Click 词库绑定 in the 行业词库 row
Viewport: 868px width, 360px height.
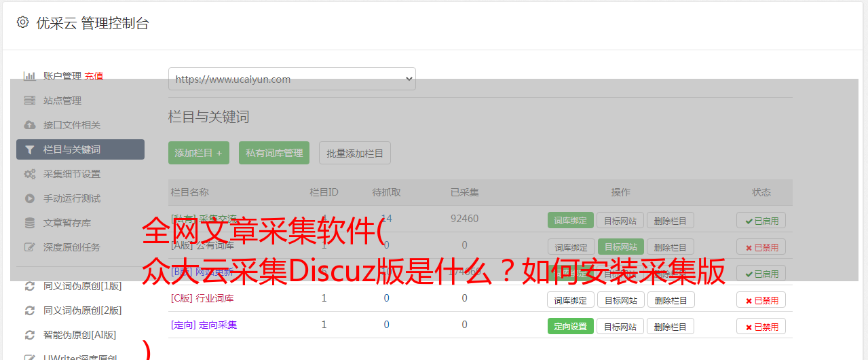click(x=571, y=300)
